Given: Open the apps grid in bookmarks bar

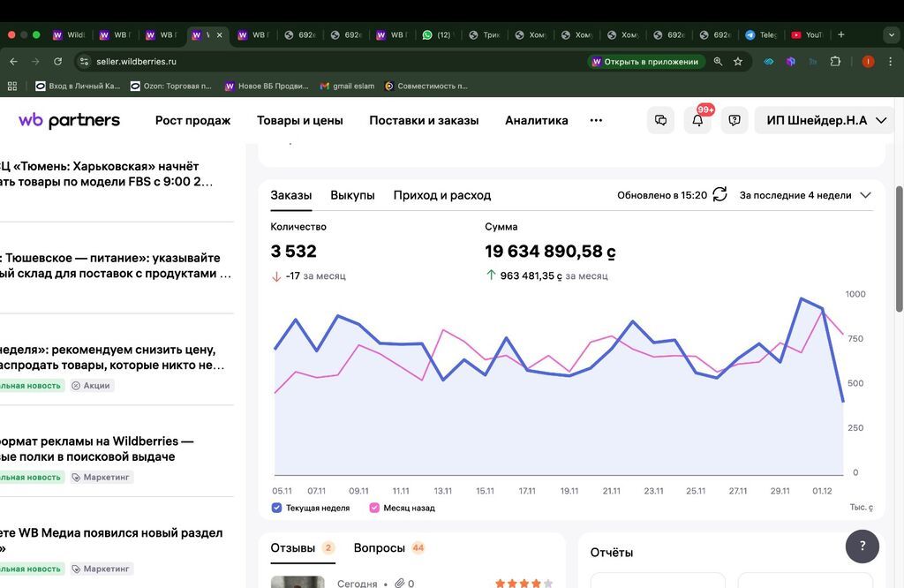Looking at the screenshot, I should (x=12, y=86).
